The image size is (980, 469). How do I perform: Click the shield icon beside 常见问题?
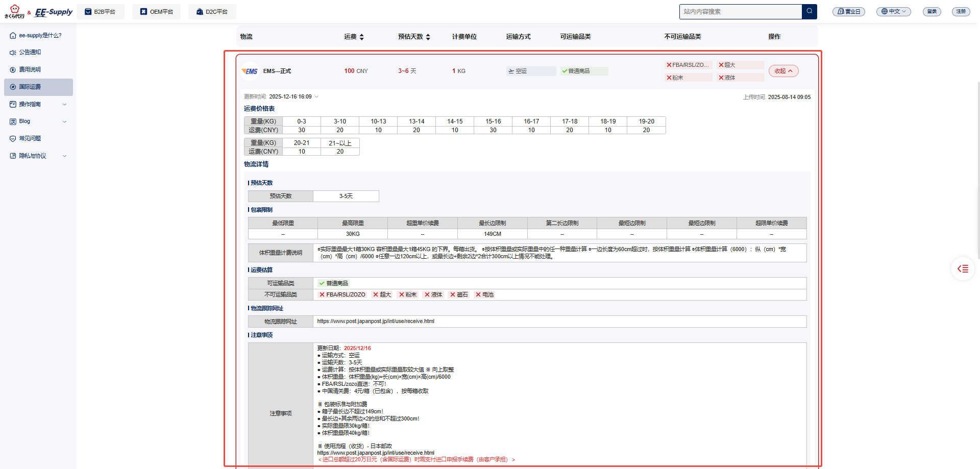tap(13, 138)
